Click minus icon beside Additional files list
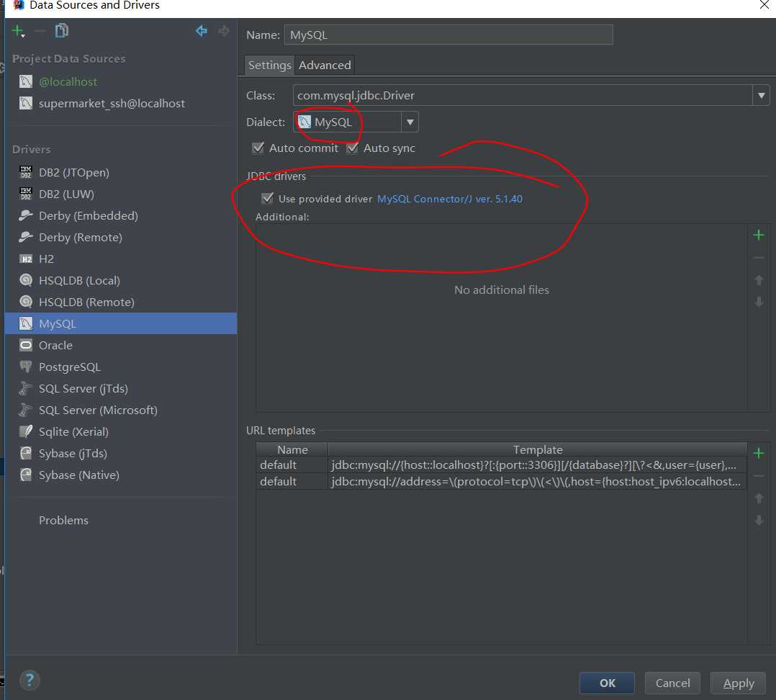 click(x=759, y=258)
